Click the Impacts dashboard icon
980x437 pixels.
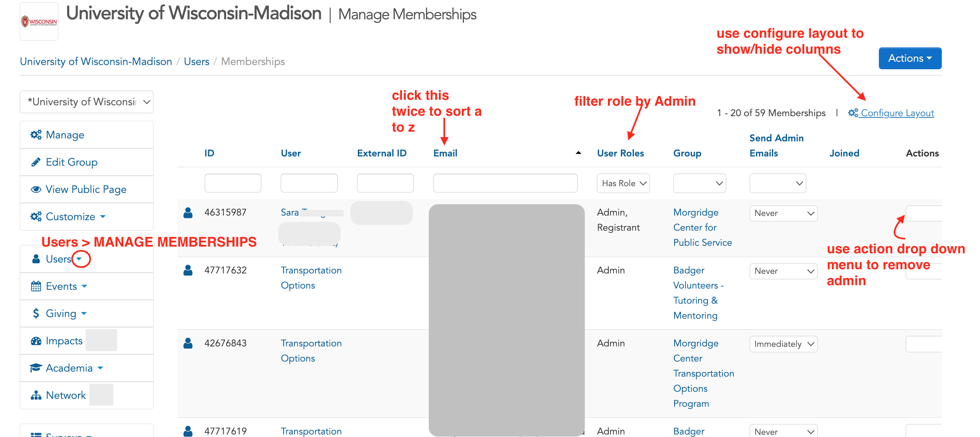(x=36, y=341)
